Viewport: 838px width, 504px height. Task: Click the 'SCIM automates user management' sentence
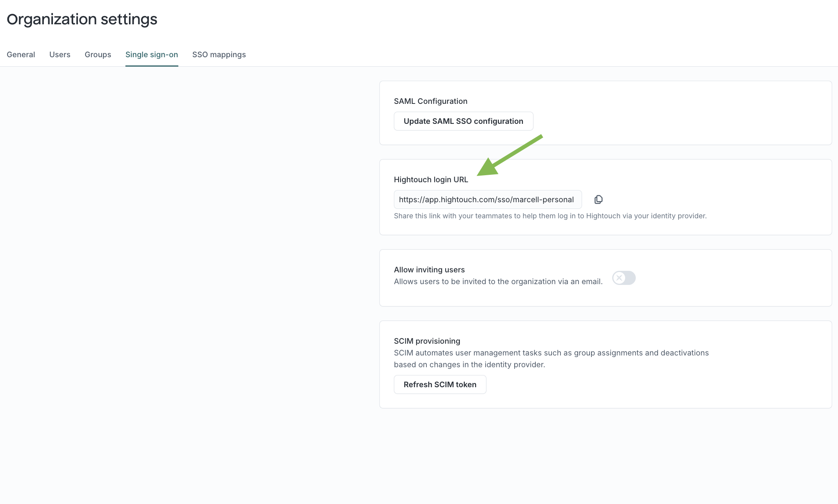551,353
